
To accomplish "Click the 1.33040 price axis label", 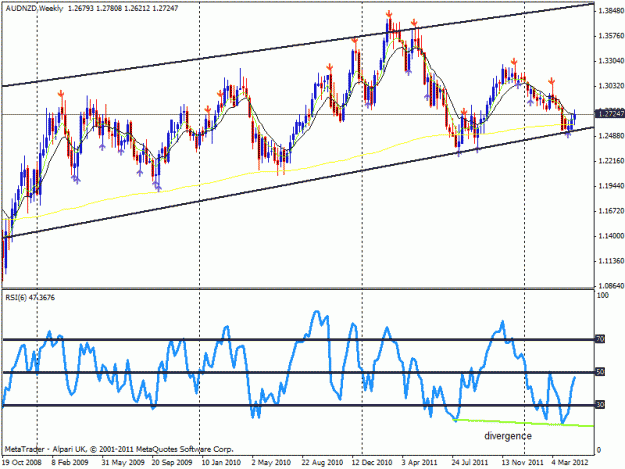I will tap(611, 61).
